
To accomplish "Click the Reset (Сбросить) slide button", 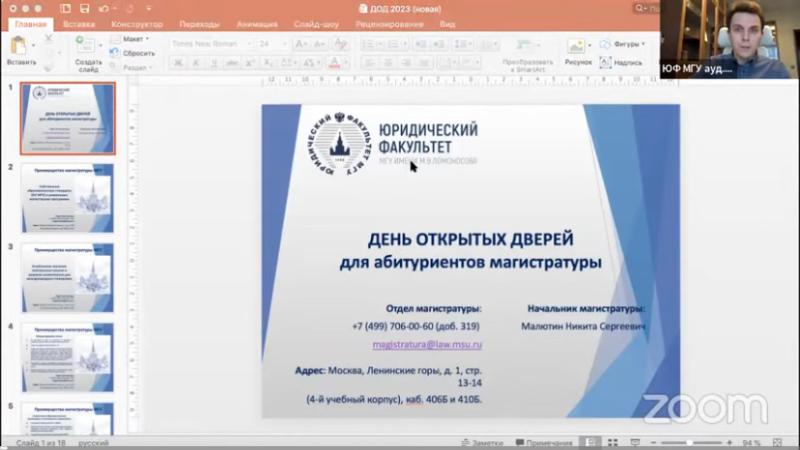I will coord(133,53).
